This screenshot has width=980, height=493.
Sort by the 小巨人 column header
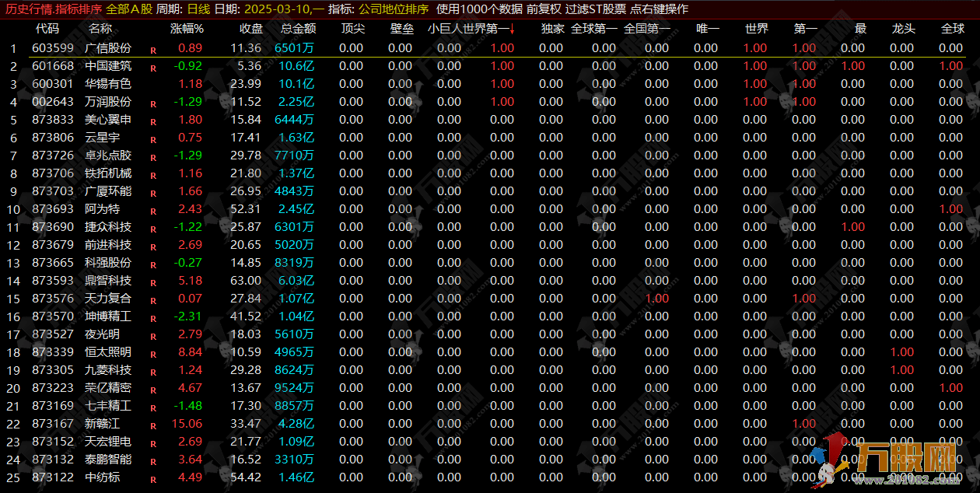pyautogui.click(x=445, y=29)
